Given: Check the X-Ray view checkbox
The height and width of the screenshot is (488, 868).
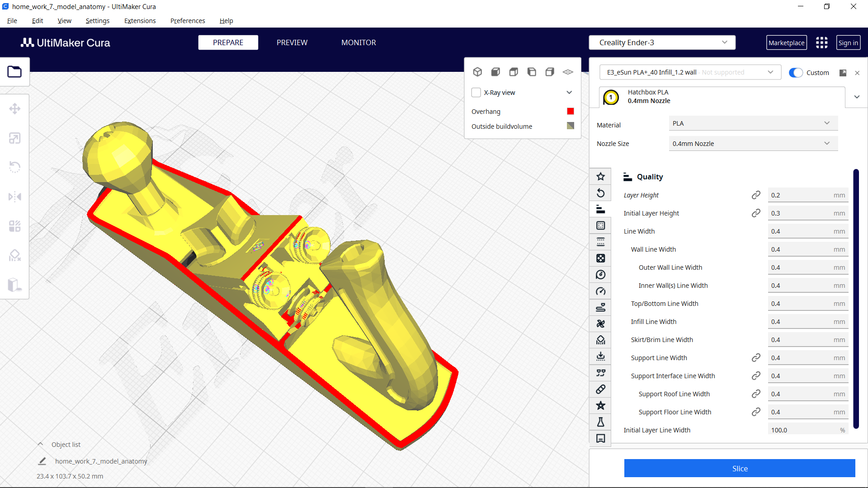Looking at the screenshot, I should [x=476, y=92].
